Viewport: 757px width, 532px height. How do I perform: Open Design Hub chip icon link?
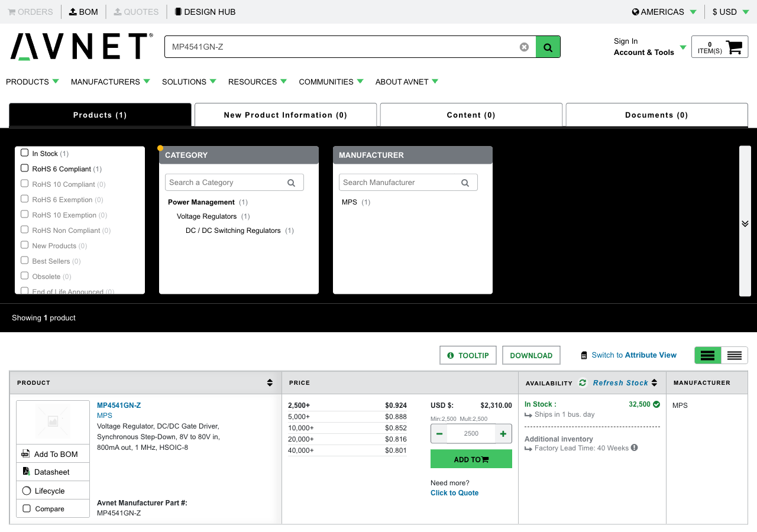[178, 11]
